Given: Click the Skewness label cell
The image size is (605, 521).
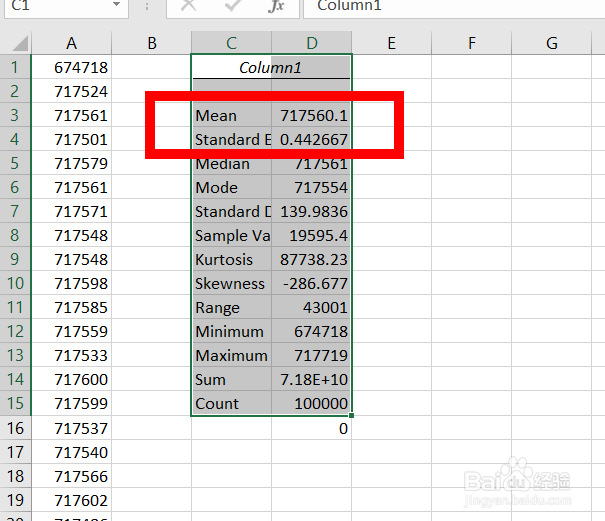Looking at the screenshot, I should 231,284.
